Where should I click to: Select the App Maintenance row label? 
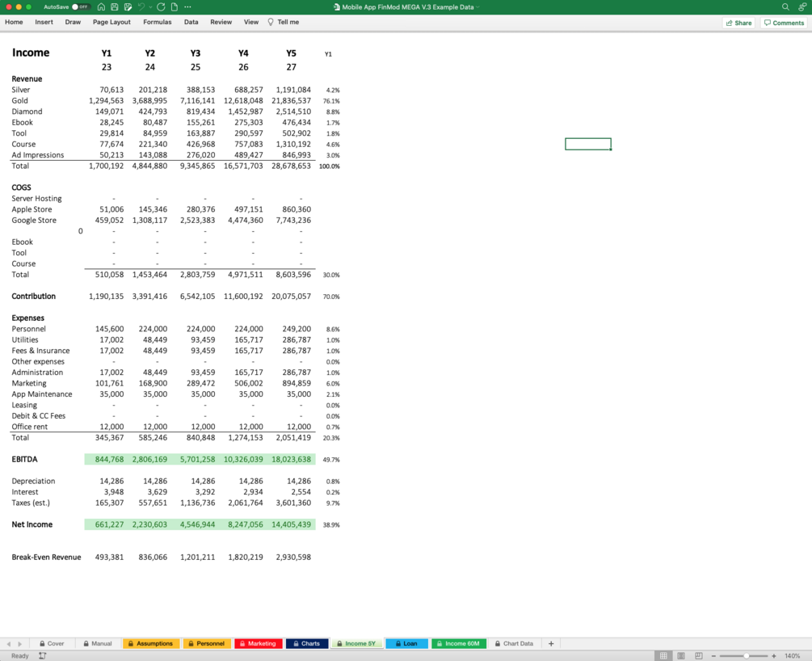click(42, 394)
